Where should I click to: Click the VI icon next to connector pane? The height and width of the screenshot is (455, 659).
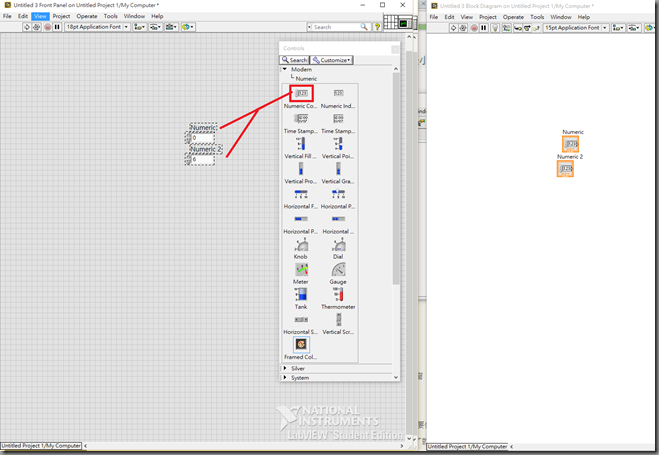coord(405,23)
